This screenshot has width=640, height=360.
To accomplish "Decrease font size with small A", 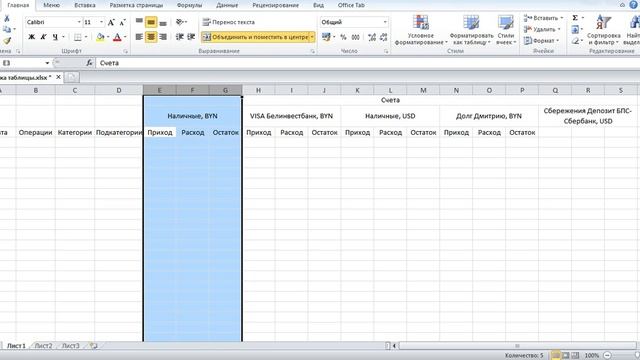I will point(122,22).
